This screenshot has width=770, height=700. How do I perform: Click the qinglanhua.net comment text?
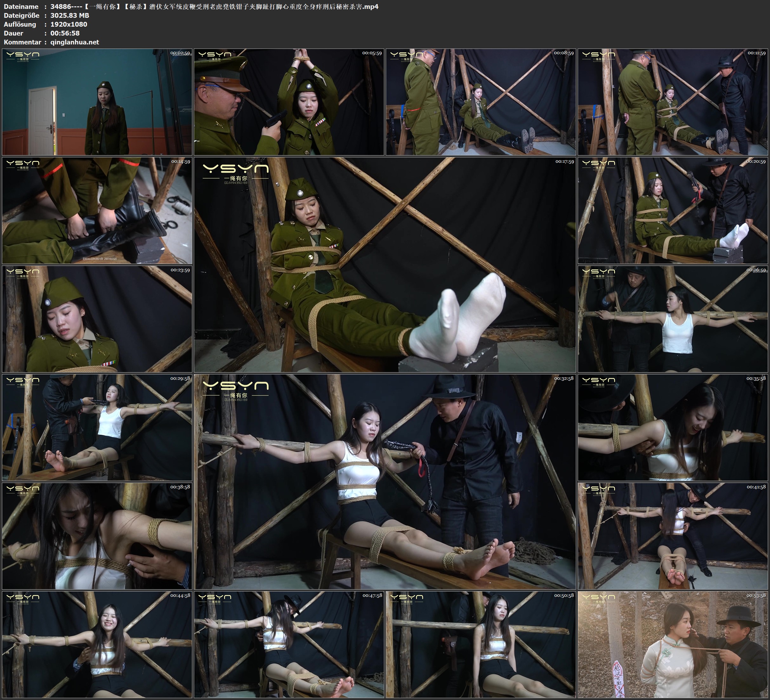[75, 43]
